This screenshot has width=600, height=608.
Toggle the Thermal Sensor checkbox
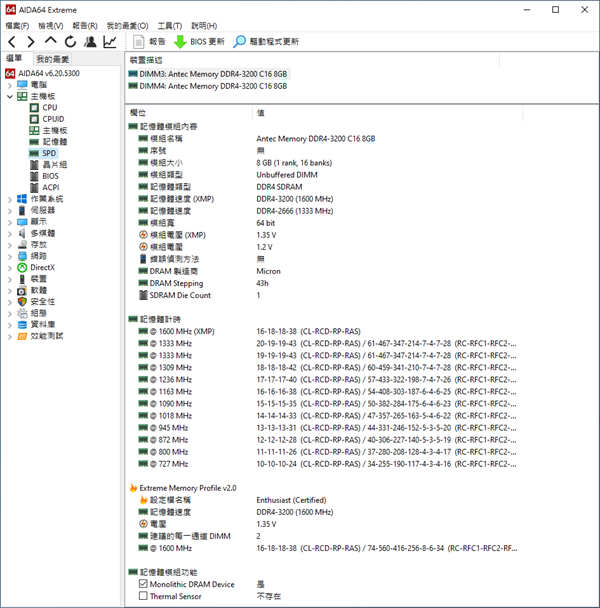click(x=143, y=596)
